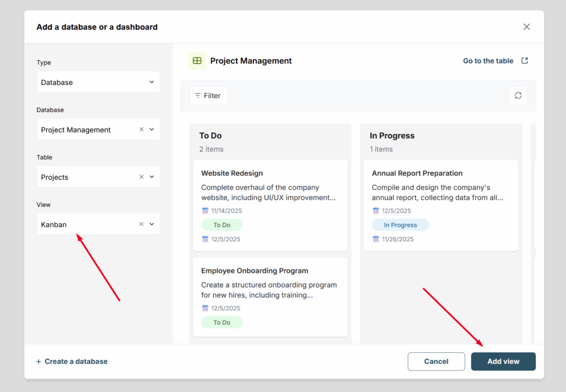Screen dimensions: 566x392
Task: Click the external link icon beside Go to the table
Action: click(525, 61)
